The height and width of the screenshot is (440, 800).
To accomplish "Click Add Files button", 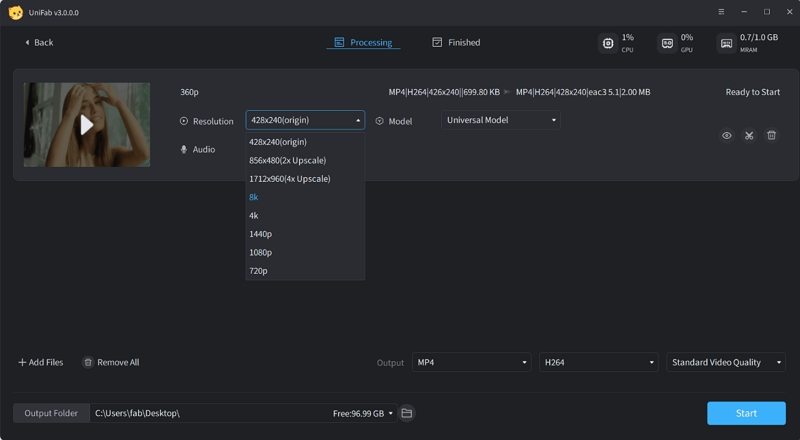I will [x=41, y=362].
